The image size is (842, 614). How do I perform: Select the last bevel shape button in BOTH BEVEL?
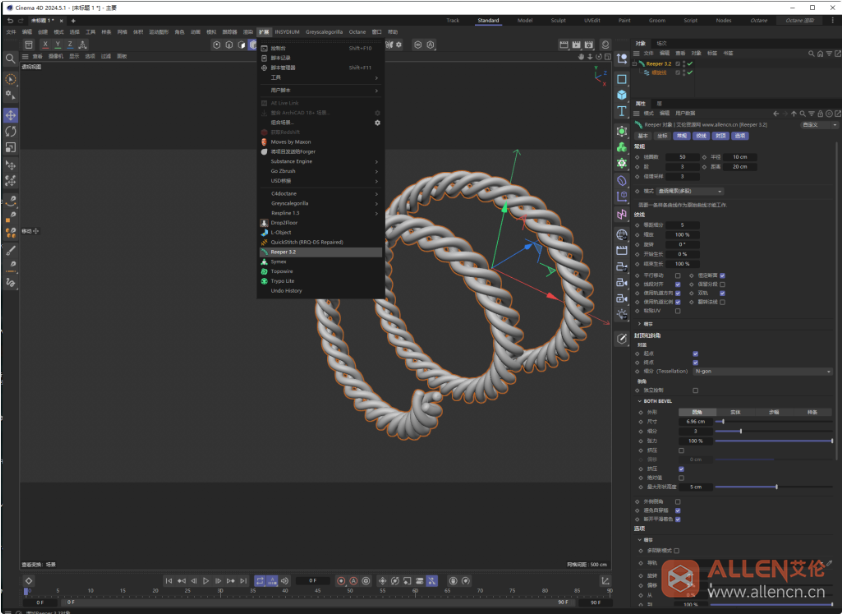[x=812, y=412]
